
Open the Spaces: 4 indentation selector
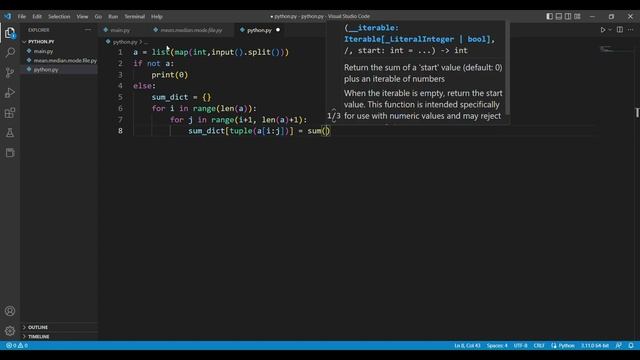tap(497, 345)
